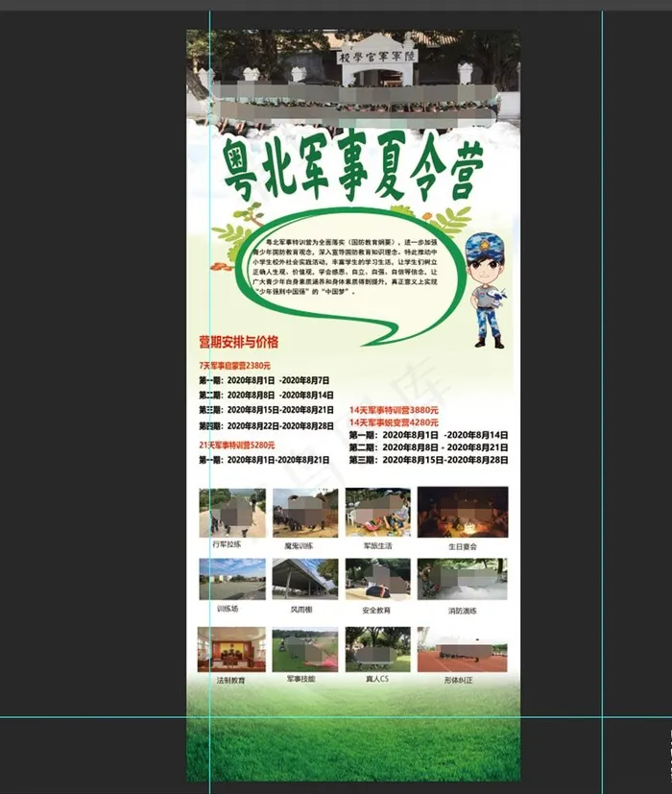672x794 pixels.
Task: Select the 魔鬼训练 photo thumbnail
Action: (x=305, y=513)
